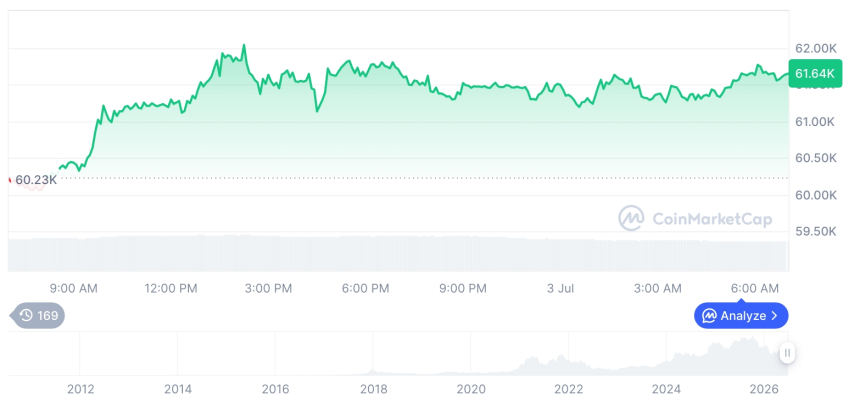This screenshot has width=860, height=401.
Task: Click the CoinMarketCap watermark logo
Action: click(x=632, y=218)
